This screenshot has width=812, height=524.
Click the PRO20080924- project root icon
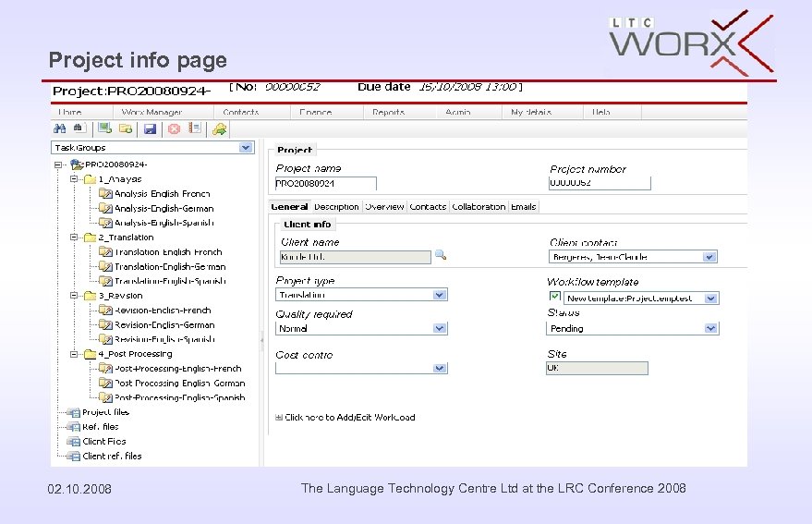[x=77, y=165]
